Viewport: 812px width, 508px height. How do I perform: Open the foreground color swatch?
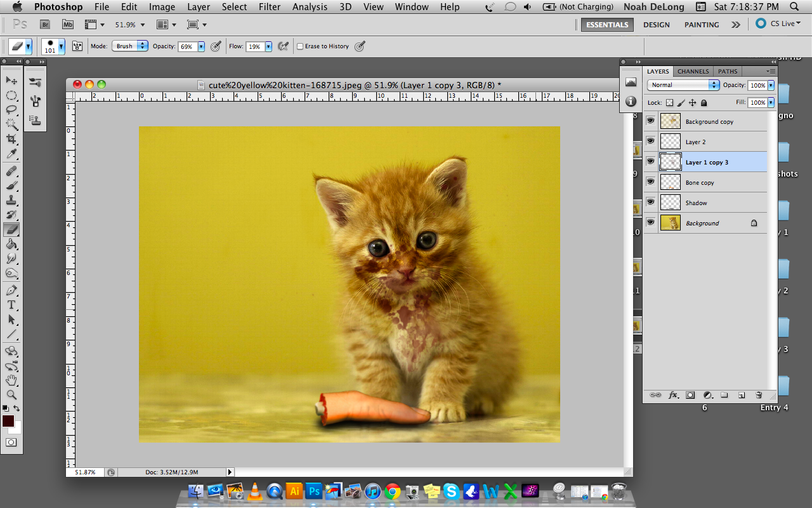coord(8,421)
